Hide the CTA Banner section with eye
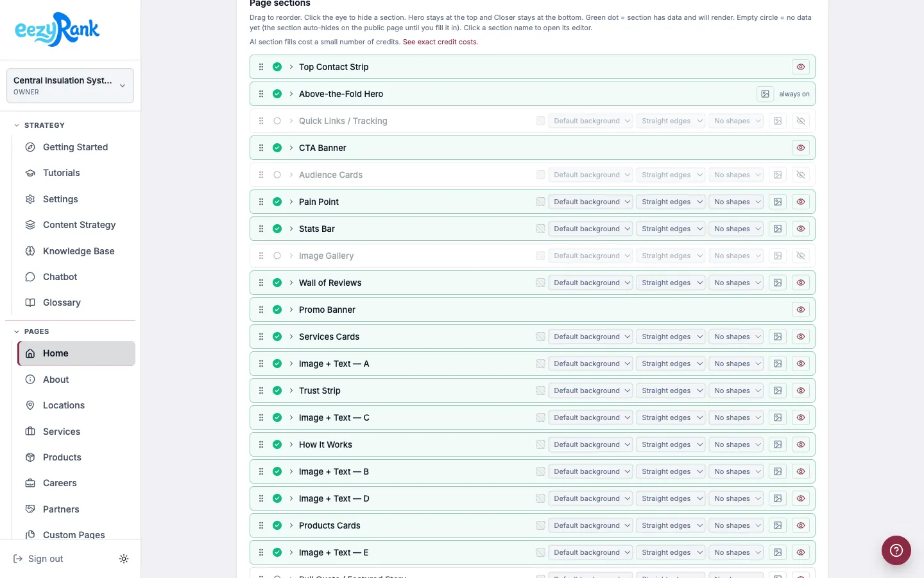This screenshot has width=924, height=578. 801,148
